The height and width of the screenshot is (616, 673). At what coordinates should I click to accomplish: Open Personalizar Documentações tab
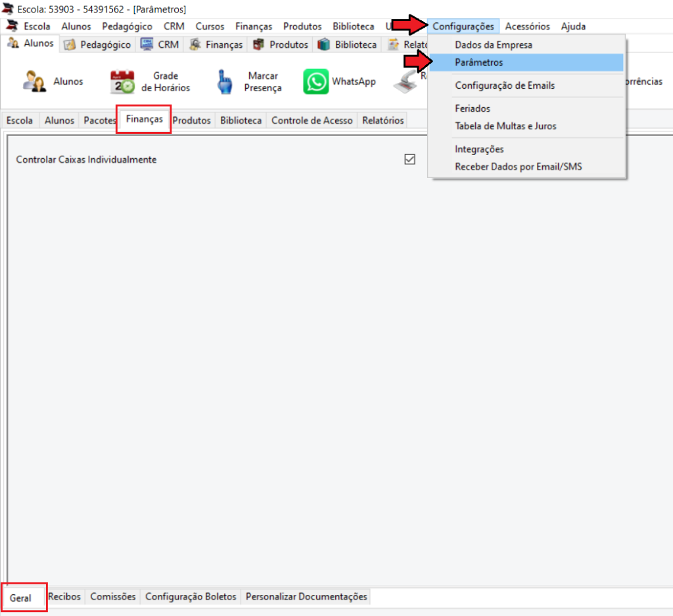(x=306, y=597)
